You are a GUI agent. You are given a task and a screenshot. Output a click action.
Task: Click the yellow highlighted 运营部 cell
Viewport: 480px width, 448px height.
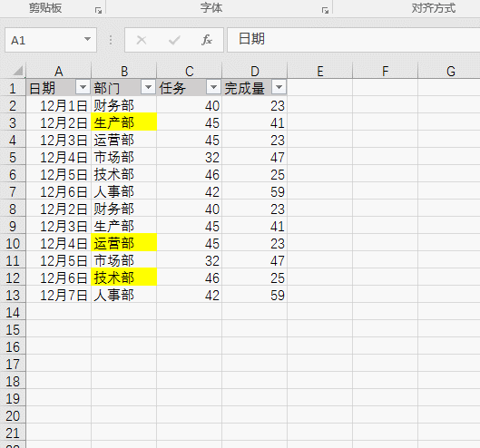[x=124, y=243]
